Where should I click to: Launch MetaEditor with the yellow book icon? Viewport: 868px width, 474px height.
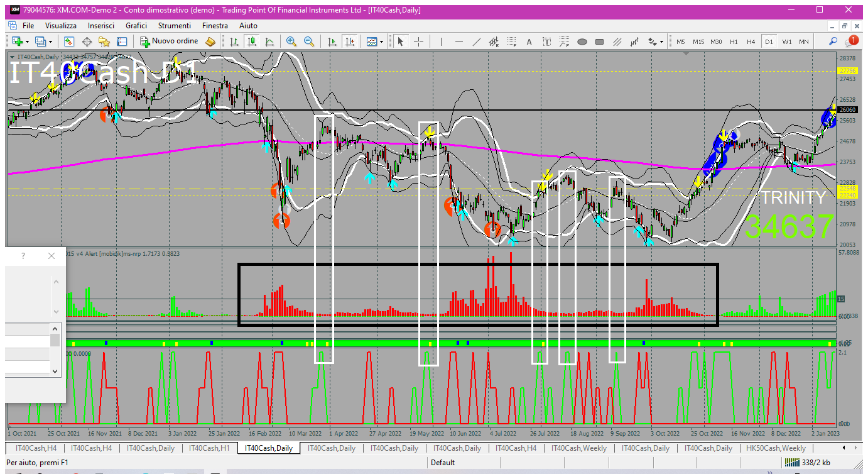point(210,41)
